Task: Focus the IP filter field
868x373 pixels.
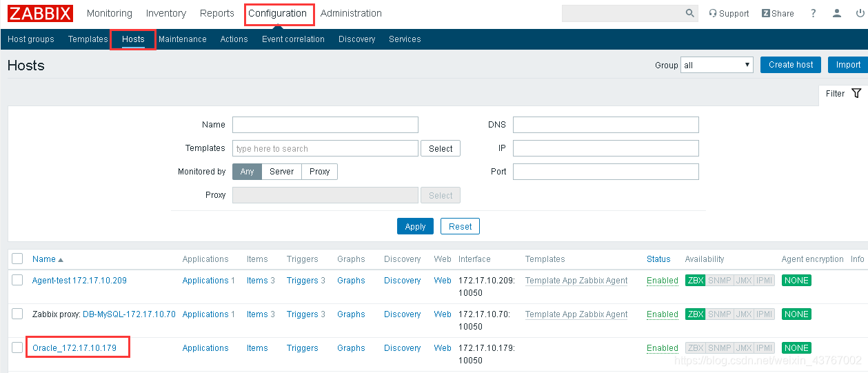Action: tap(606, 148)
